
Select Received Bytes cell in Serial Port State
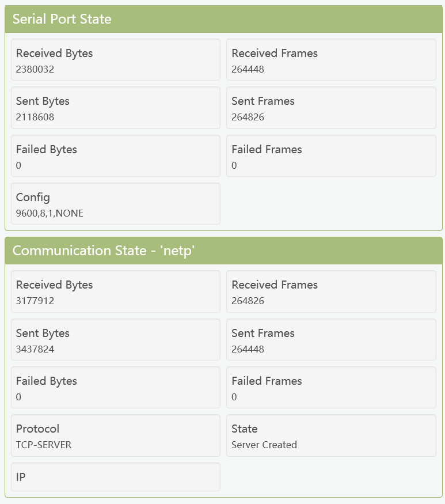(x=115, y=60)
